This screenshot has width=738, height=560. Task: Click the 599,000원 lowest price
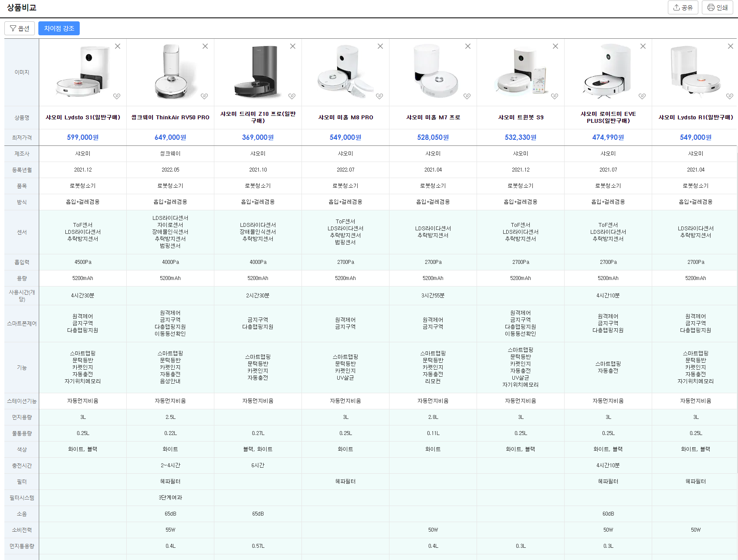(83, 137)
